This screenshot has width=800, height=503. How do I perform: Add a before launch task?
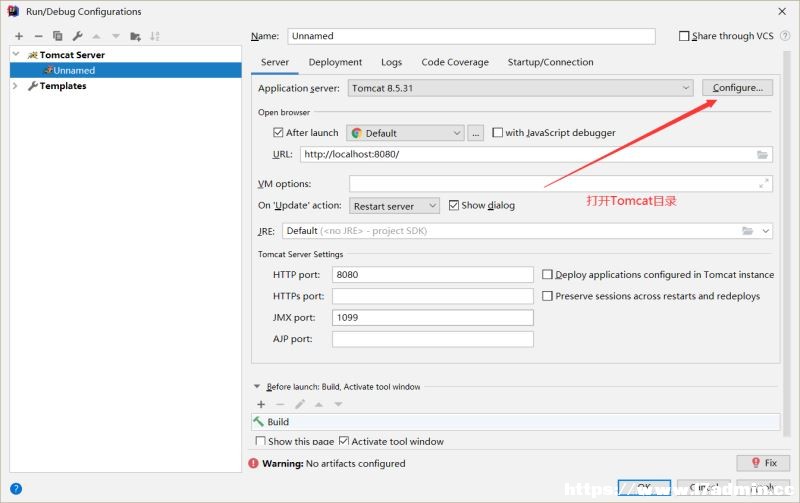[x=261, y=404]
